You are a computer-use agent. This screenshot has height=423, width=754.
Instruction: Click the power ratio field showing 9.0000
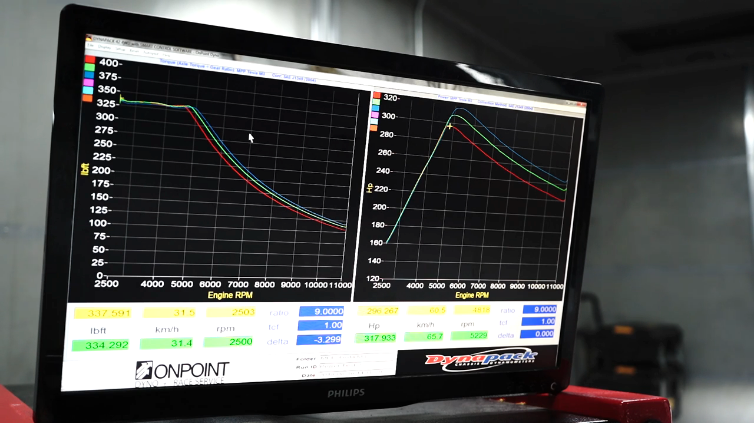coord(540,309)
